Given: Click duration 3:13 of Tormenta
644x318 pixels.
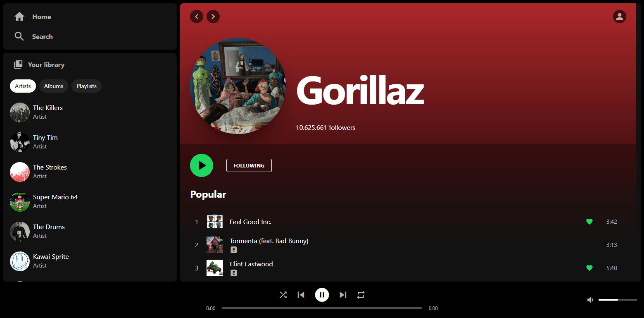Looking at the screenshot, I should (x=612, y=245).
